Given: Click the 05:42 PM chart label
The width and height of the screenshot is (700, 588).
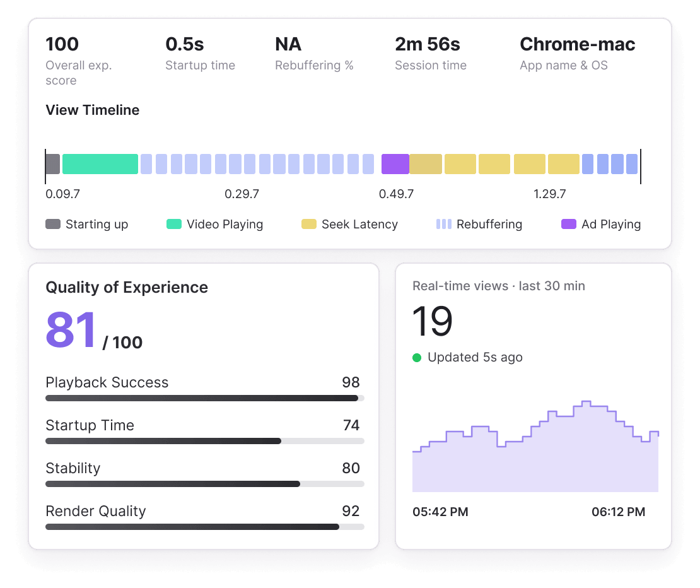Looking at the screenshot, I should click(x=440, y=512).
